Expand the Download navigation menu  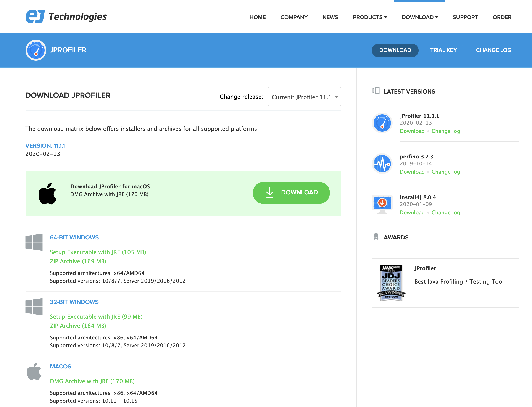[420, 17]
